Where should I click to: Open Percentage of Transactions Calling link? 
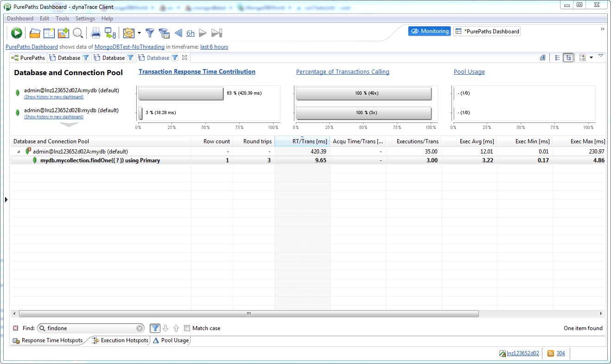pos(343,72)
